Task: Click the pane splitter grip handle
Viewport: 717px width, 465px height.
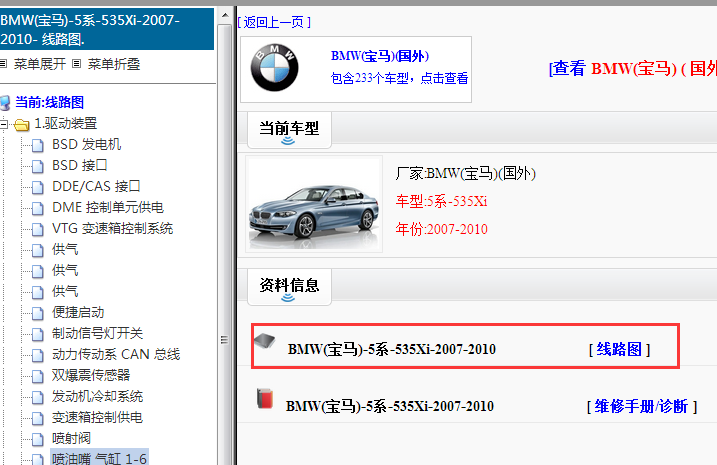Action: tap(224, 340)
